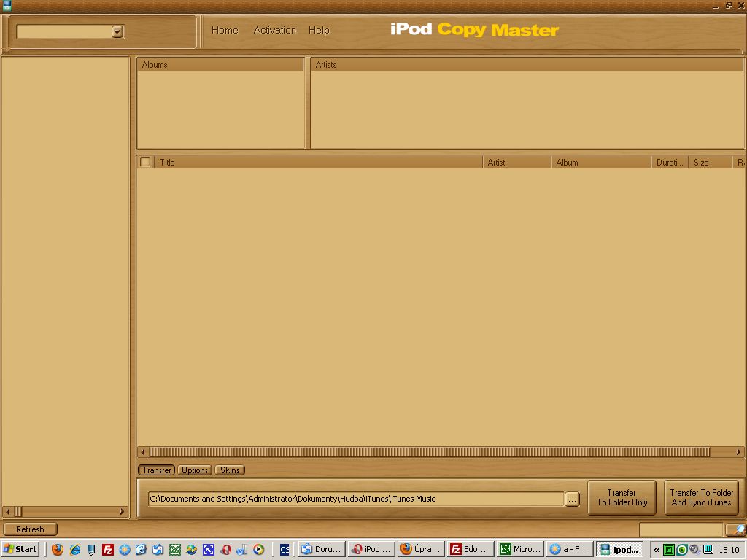
Task: Click the Refresh button
Action: pyautogui.click(x=30, y=529)
